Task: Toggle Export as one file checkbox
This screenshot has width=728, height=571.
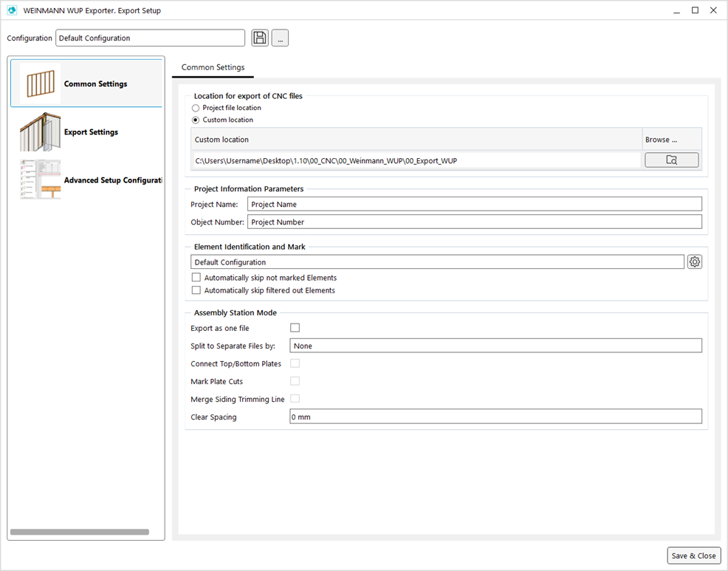Action: pos(295,328)
